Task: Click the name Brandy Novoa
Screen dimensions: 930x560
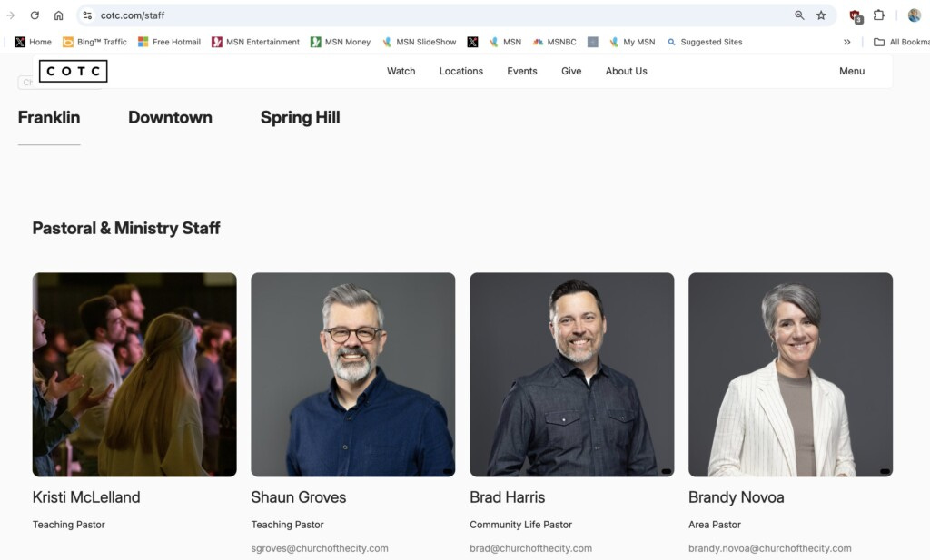Action: point(736,497)
